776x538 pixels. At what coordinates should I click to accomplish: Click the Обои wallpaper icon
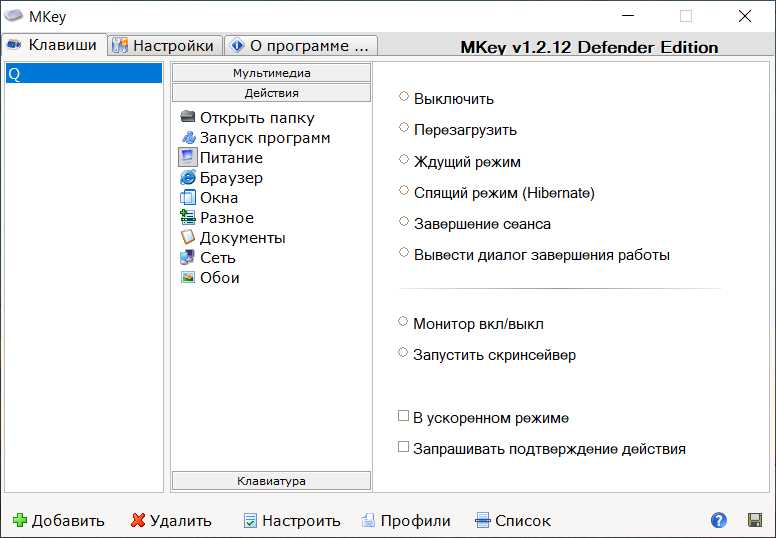(188, 277)
